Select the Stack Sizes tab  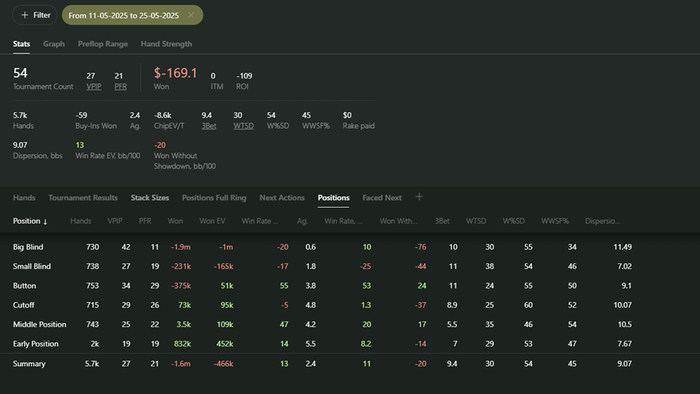click(150, 198)
